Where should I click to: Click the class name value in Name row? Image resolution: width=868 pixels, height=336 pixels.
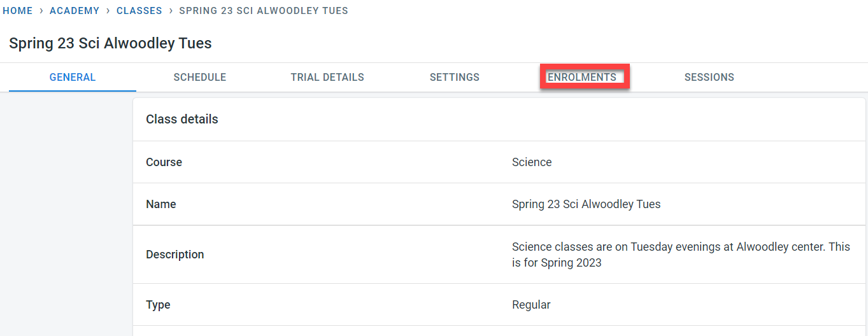586,204
